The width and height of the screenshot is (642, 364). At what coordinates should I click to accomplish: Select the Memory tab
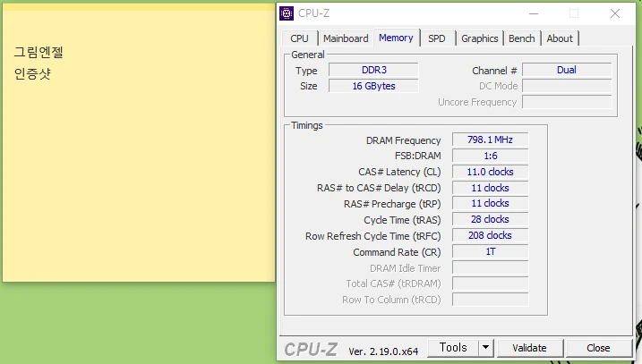click(x=396, y=38)
